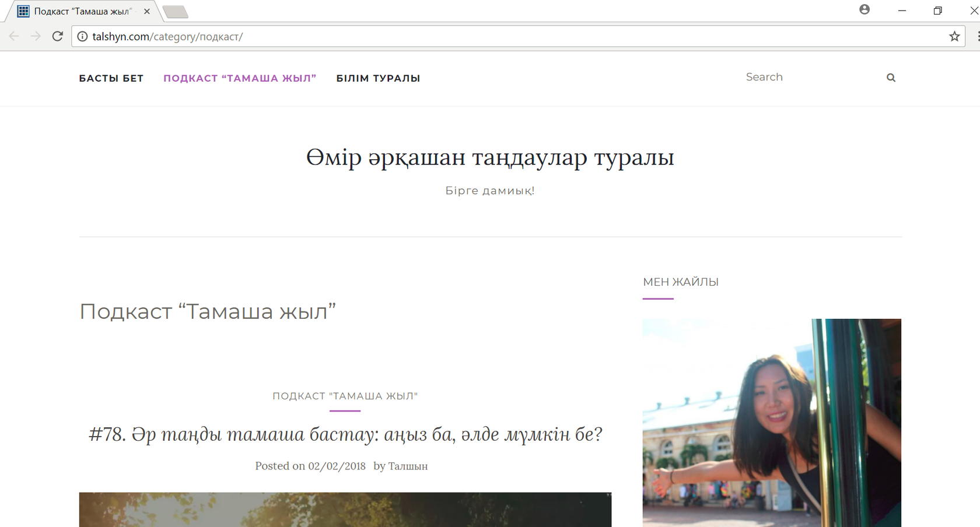Click site title Өмір әрқашан таңдаулар туралы
The width and height of the screenshot is (980, 527).
490,157
